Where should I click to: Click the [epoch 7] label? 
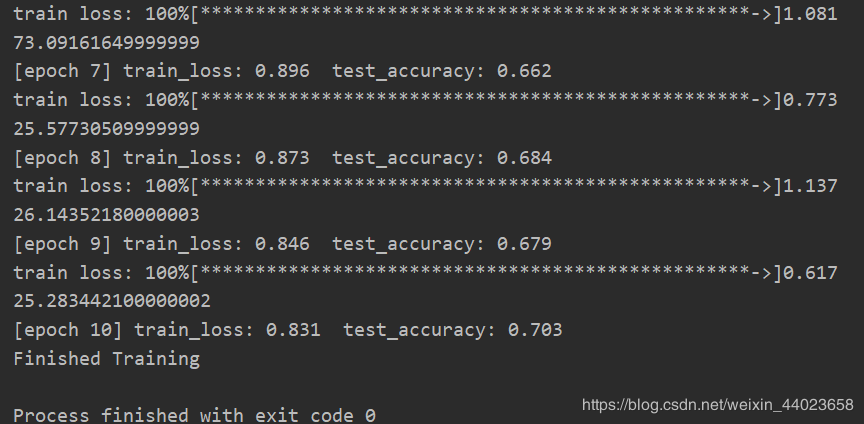61,72
